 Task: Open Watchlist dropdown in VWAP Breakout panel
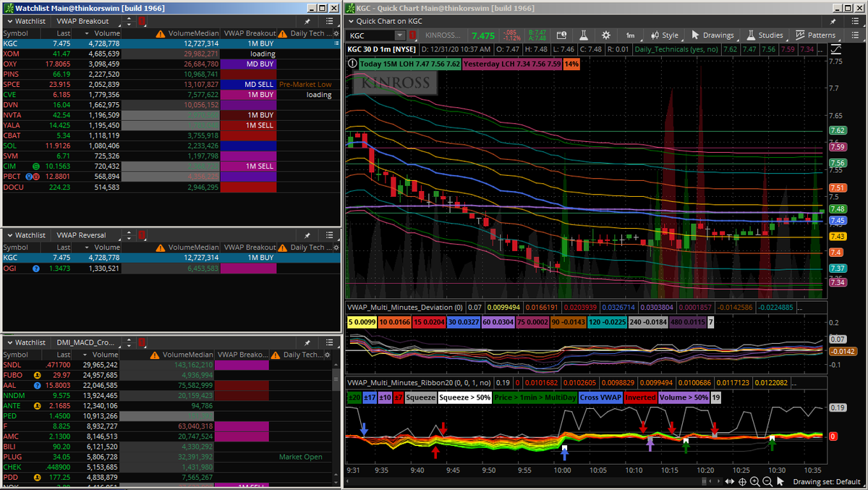point(26,21)
